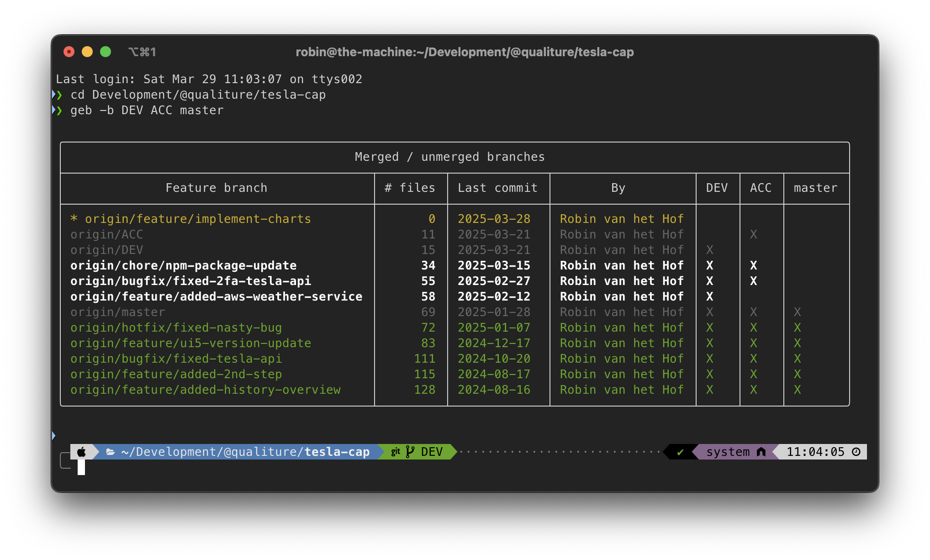Click the date 2024-08-16 in the table
The width and height of the screenshot is (930, 560).
494,390
